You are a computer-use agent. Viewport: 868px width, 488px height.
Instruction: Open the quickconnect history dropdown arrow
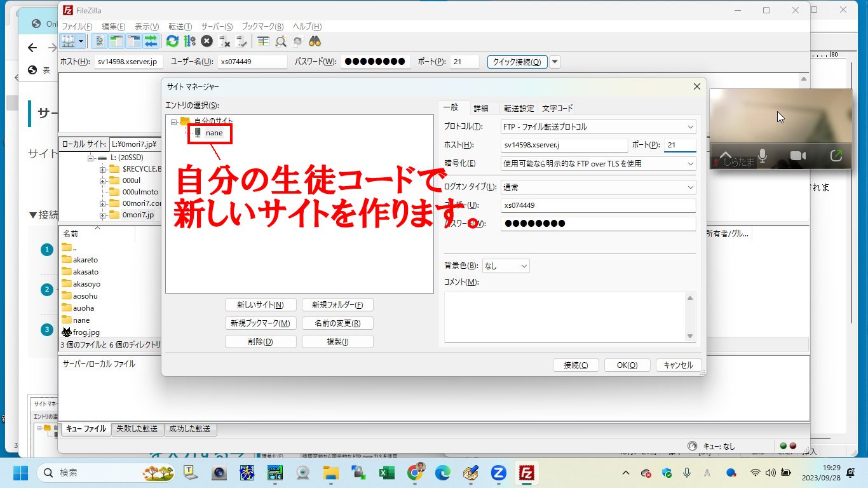click(555, 62)
